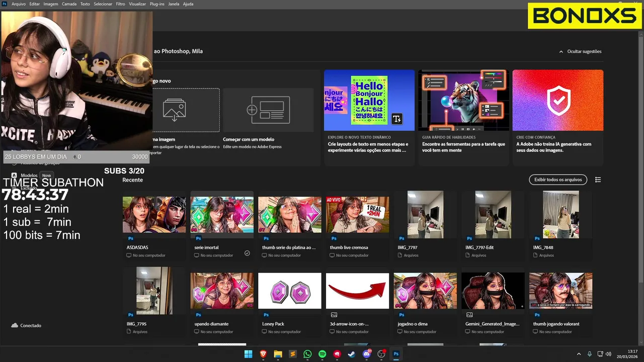Open the Selecionar menu
The height and width of the screenshot is (362, 644).
(103, 4)
